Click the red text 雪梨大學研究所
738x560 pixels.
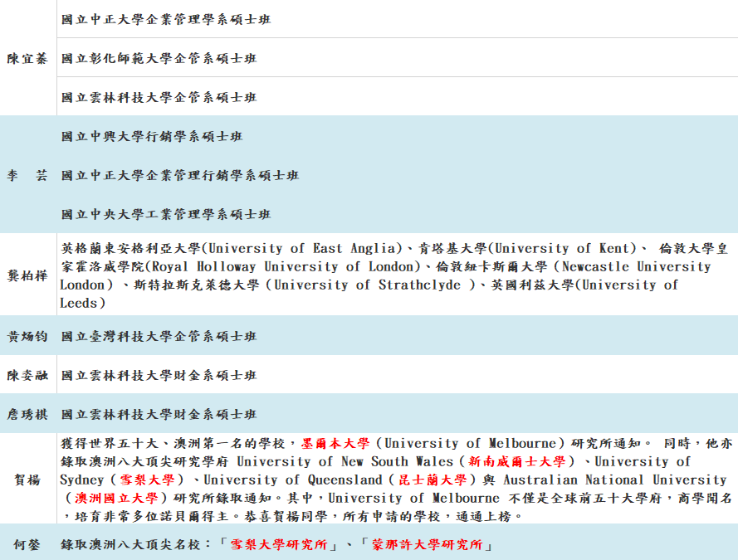click(279, 544)
